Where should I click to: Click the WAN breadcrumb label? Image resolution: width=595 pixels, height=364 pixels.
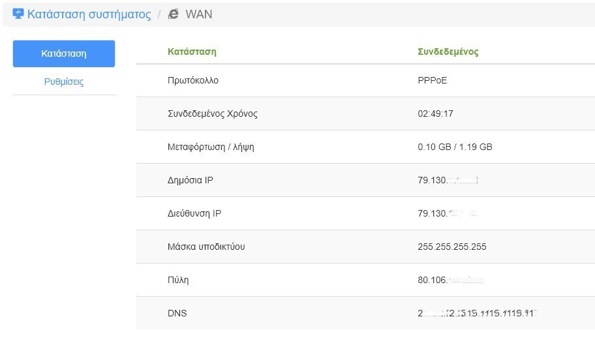(199, 14)
